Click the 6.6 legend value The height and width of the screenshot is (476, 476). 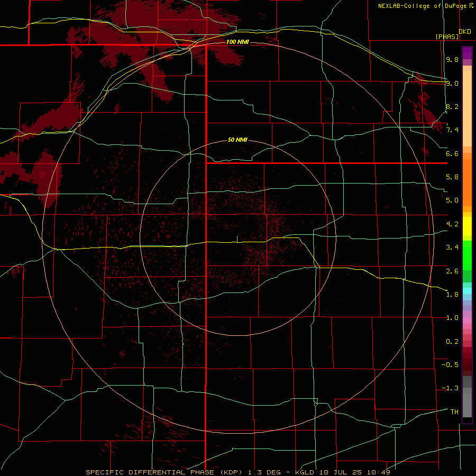coord(452,153)
